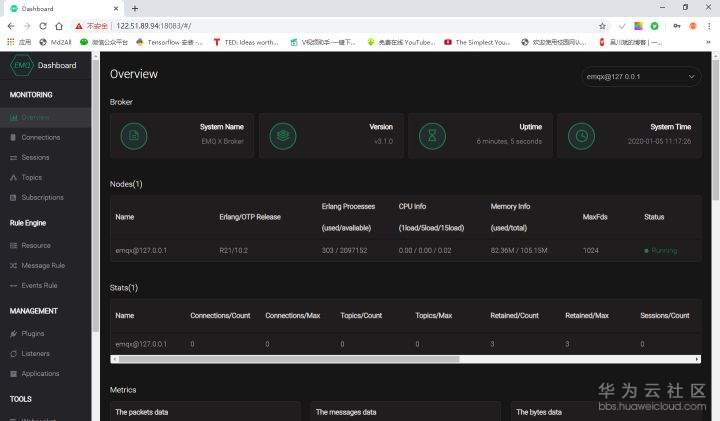Open the Subscriptions page
Screen dimensions: 720x421
pyautogui.click(x=45, y=197)
